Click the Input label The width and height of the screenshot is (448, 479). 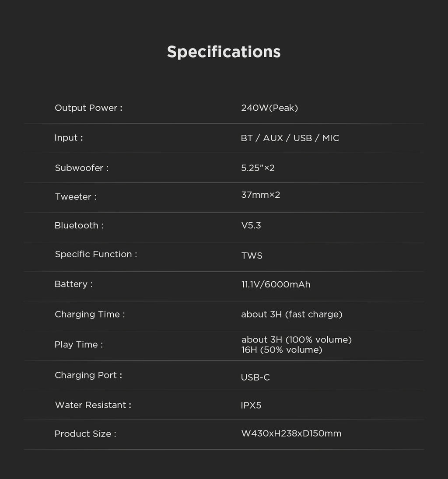(x=69, y=138)
